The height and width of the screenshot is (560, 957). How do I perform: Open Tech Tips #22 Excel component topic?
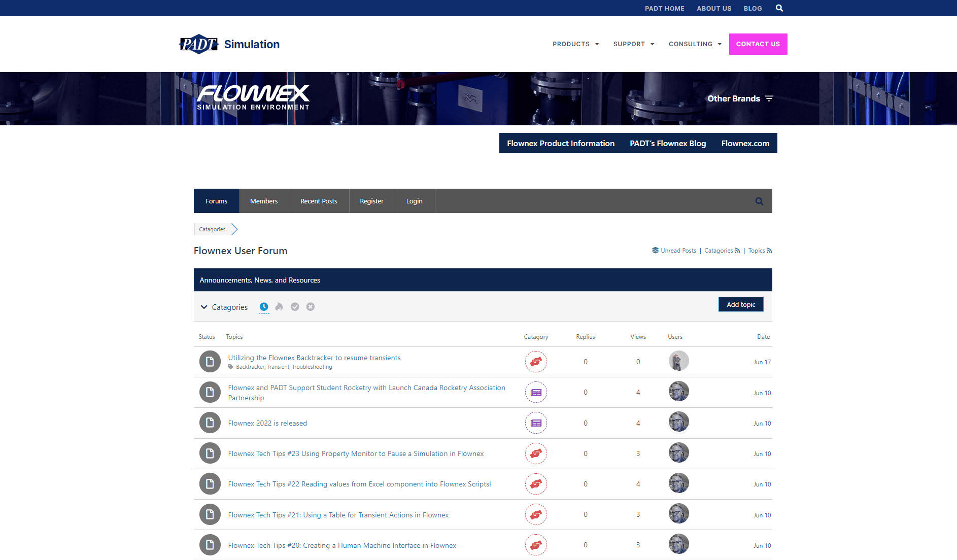359,484
